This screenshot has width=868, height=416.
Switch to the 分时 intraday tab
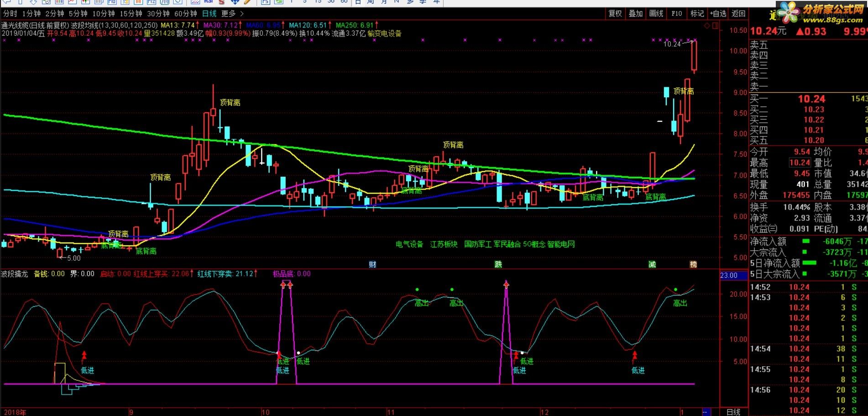pyautogui.click(x=10, y=14)
